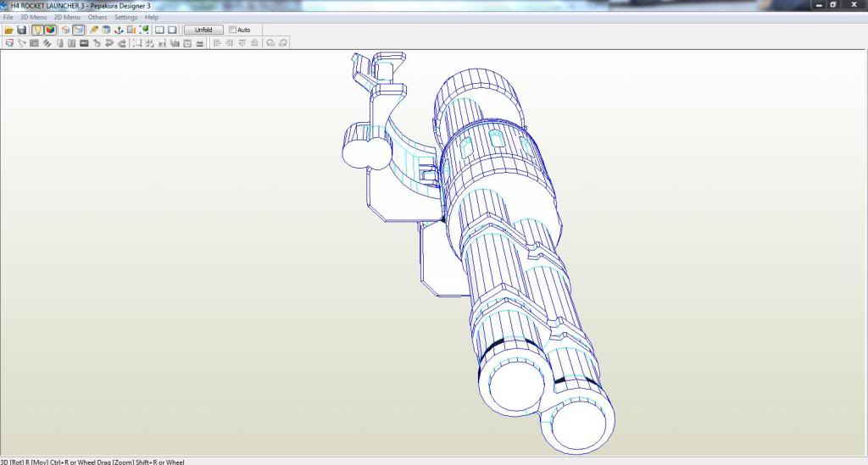Click the redo curved arrow icon
Viewport: 868px width, 465px height.
[x=122, y=43]
